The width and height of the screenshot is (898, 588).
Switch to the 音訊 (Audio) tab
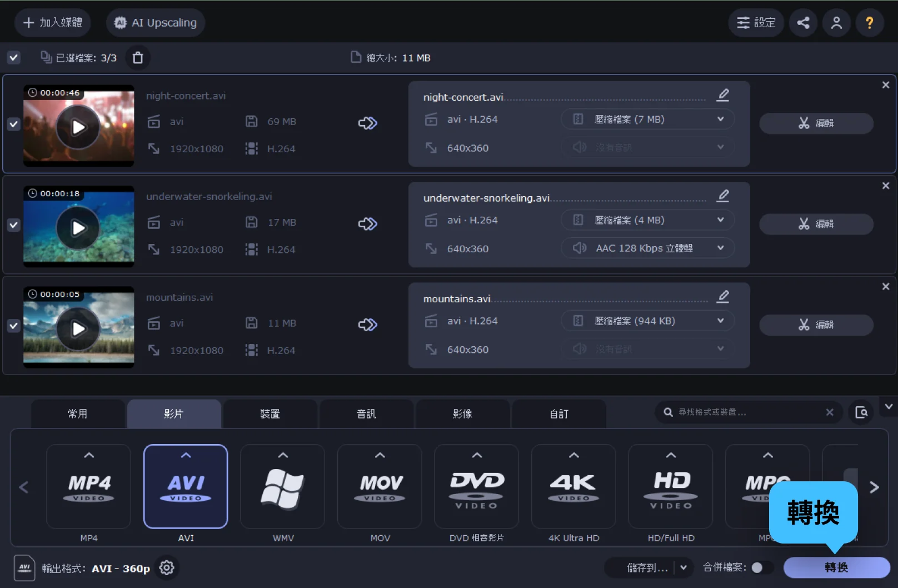pos(366,414)
